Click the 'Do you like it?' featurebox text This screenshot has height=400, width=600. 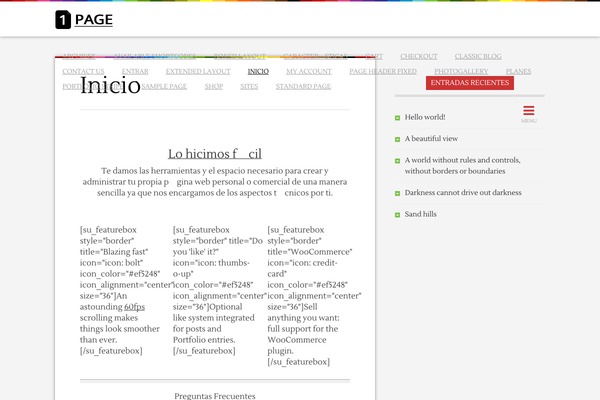click(x=218, y=290)
